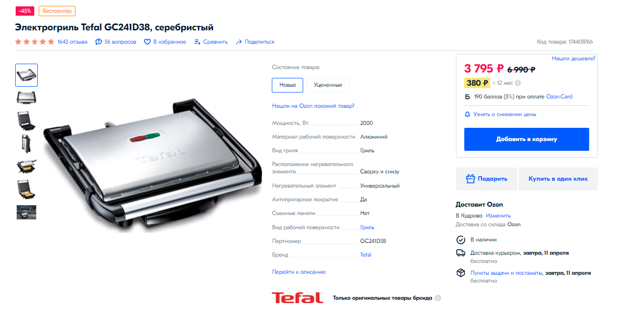This screenshot has height=333, width=644.
Task: Select the second product thumbnail with front view
Action: click(26, 98)
